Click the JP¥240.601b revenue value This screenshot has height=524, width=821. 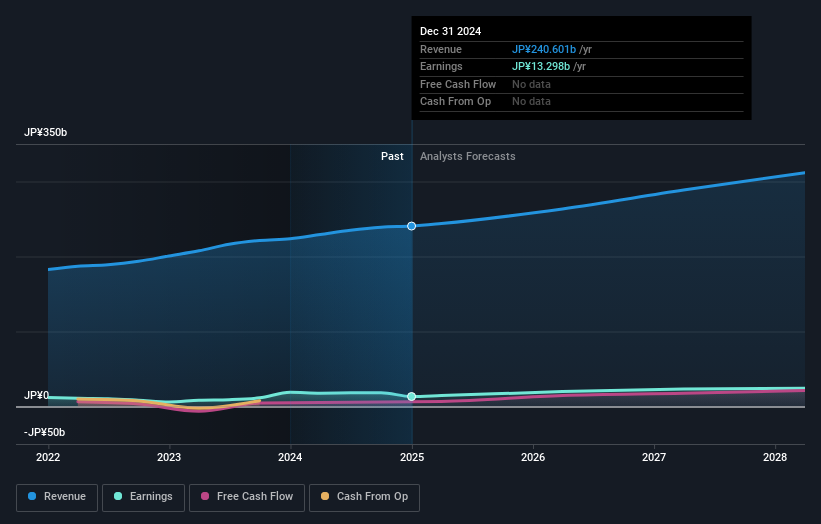point(544,49)
